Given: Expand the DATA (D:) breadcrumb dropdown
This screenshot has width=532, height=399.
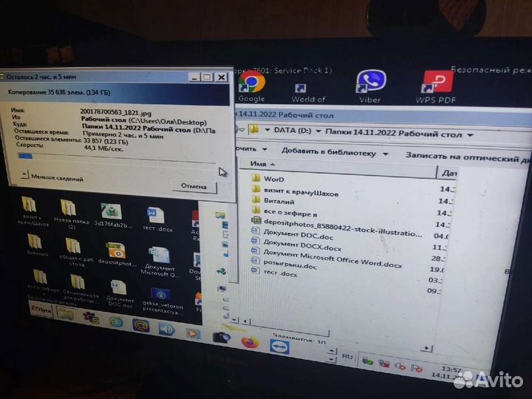Looking at the screenshot, I should tap(320, 132).
